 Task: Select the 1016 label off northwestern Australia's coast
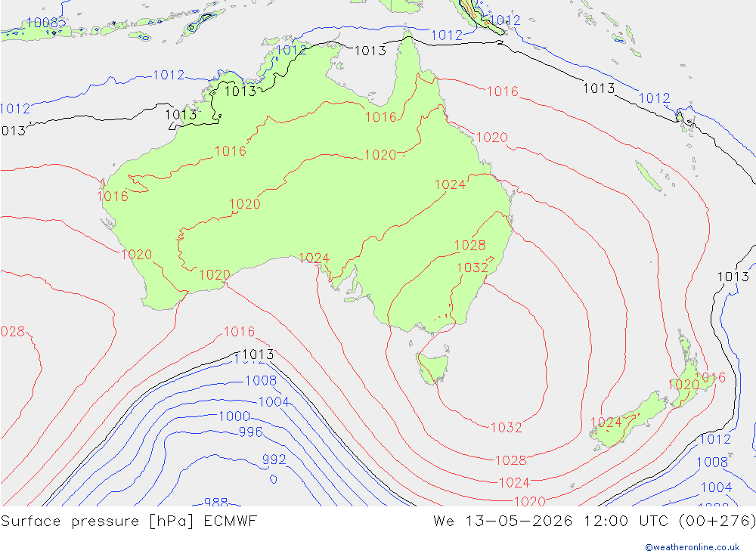pos(113,197)
